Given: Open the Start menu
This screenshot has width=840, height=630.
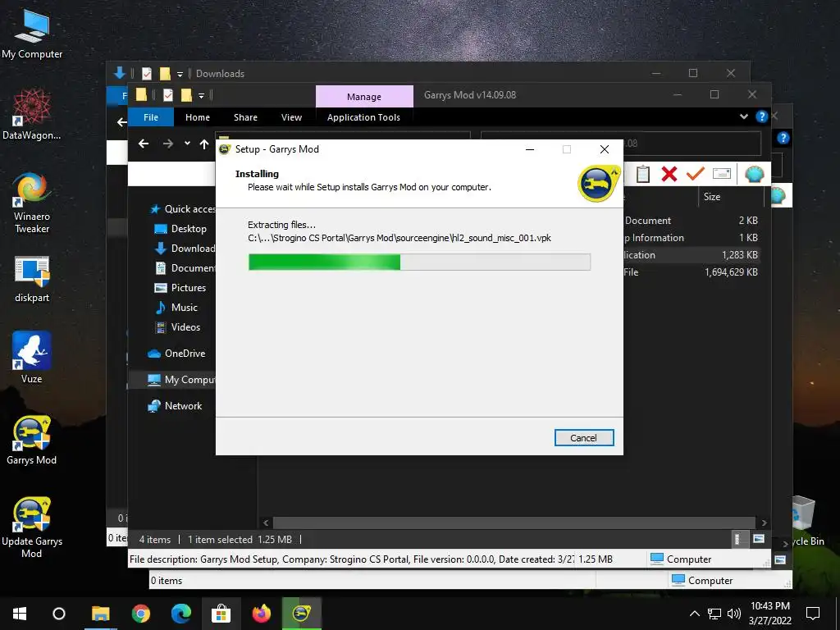Looking at the screenshot, I should (x=20, y=614).
